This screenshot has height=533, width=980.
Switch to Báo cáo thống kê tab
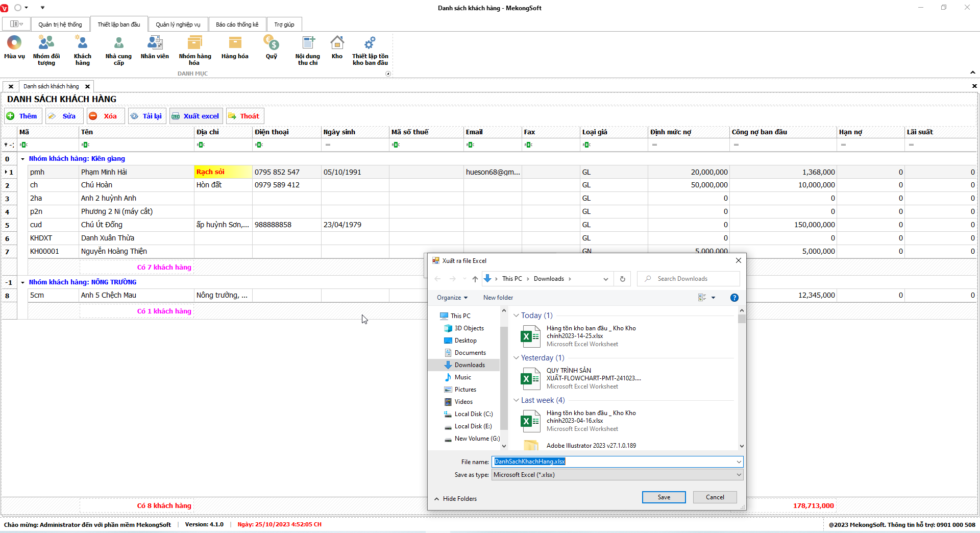point(237,25)
